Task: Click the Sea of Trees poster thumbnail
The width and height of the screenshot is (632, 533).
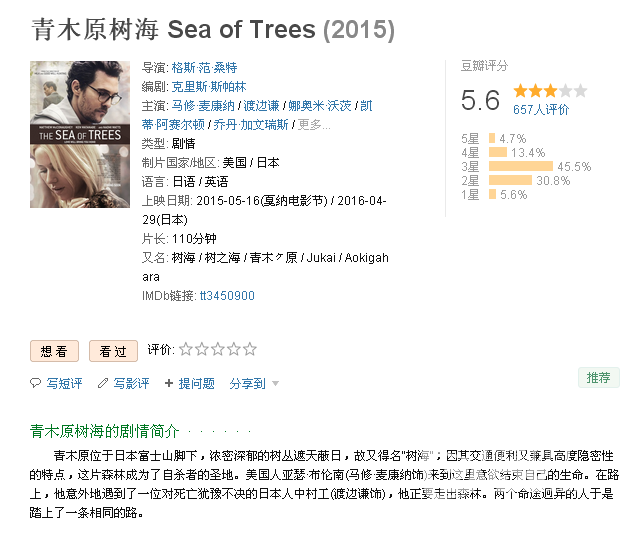Action: coord(80,134)
